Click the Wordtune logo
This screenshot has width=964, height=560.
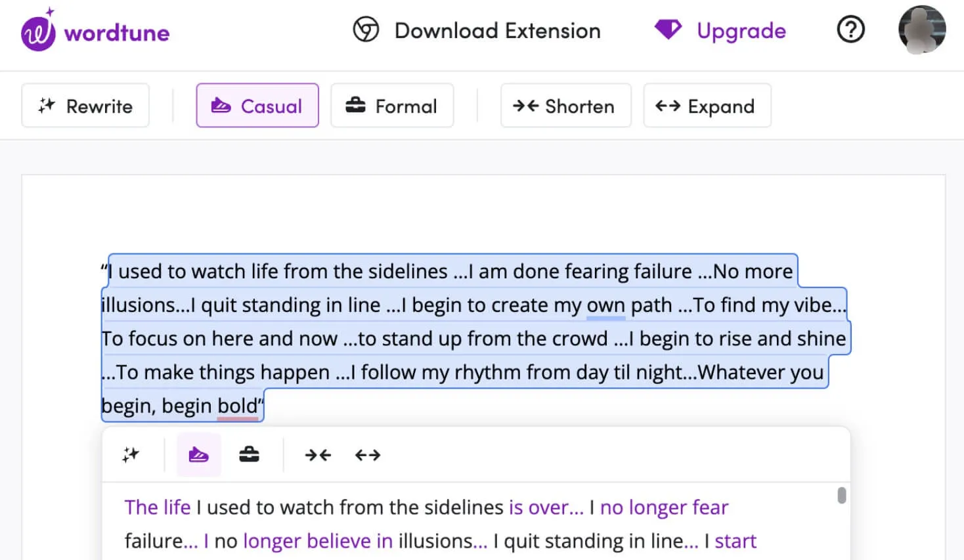[x=95, y=30]
